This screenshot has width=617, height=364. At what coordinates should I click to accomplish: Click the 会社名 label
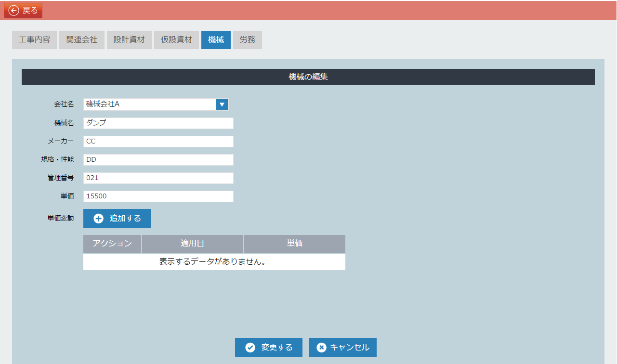click(x=64, y=104)
